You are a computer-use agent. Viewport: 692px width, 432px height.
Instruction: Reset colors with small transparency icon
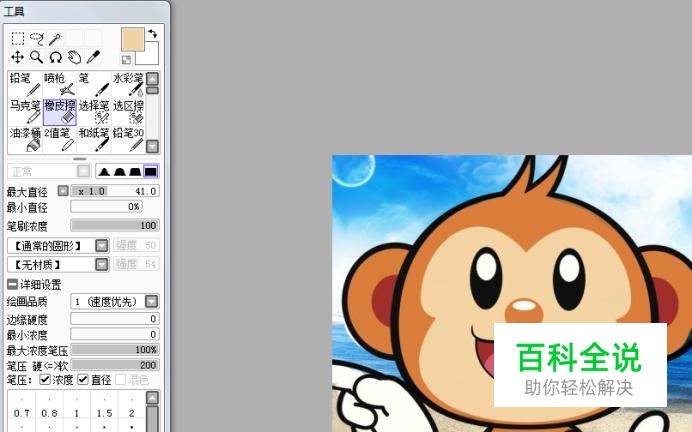coord(126,59)
